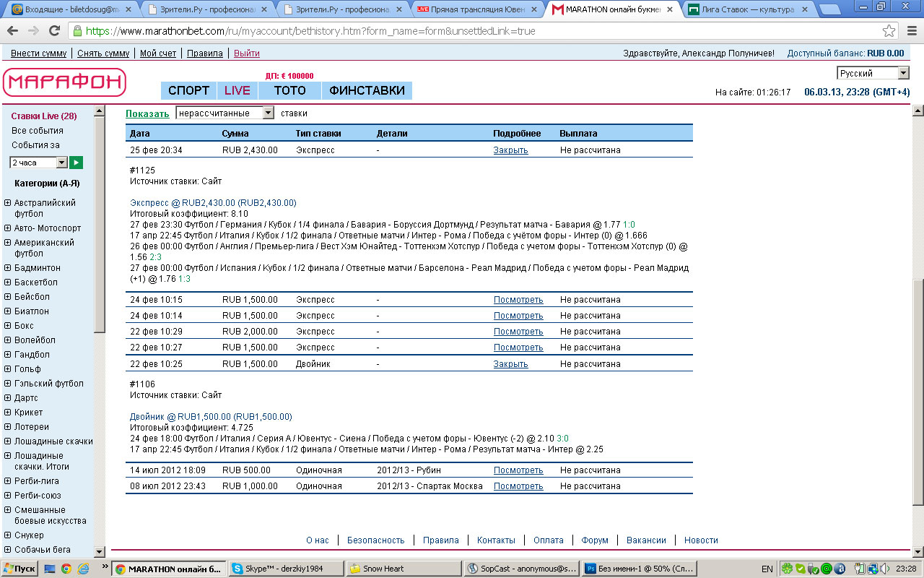924x578 pixels.
Task: Switch to Skype window in taskbar
Action: click(x=284, y=569)
